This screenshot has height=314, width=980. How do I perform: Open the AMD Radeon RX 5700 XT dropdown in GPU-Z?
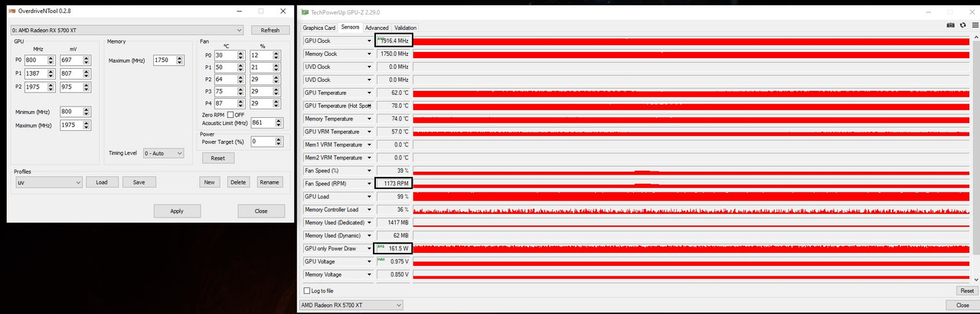click(351, 305)
